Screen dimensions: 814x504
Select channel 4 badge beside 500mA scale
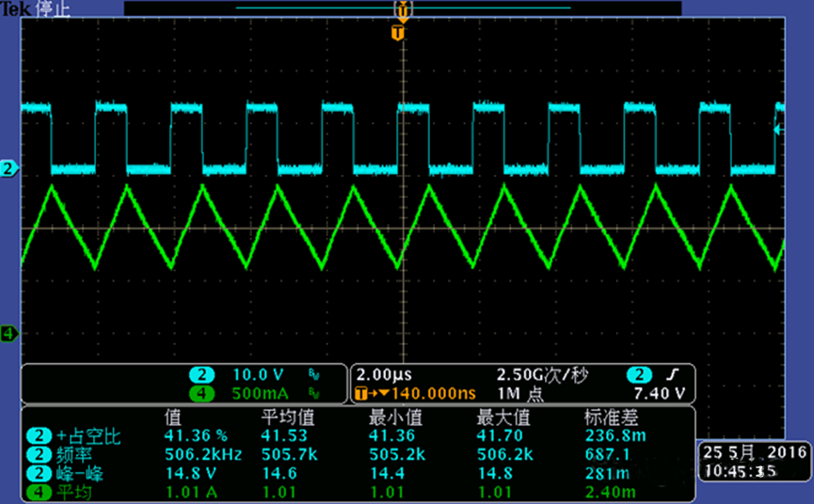point(200,393)
